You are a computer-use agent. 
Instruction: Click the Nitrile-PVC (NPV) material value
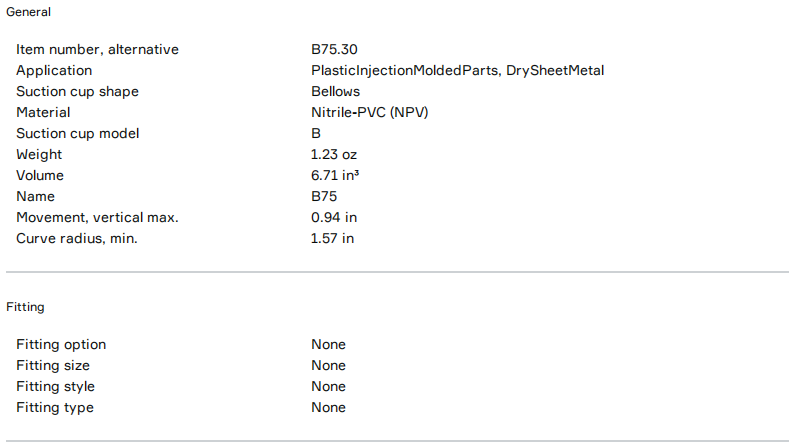(x=369, y=112)
